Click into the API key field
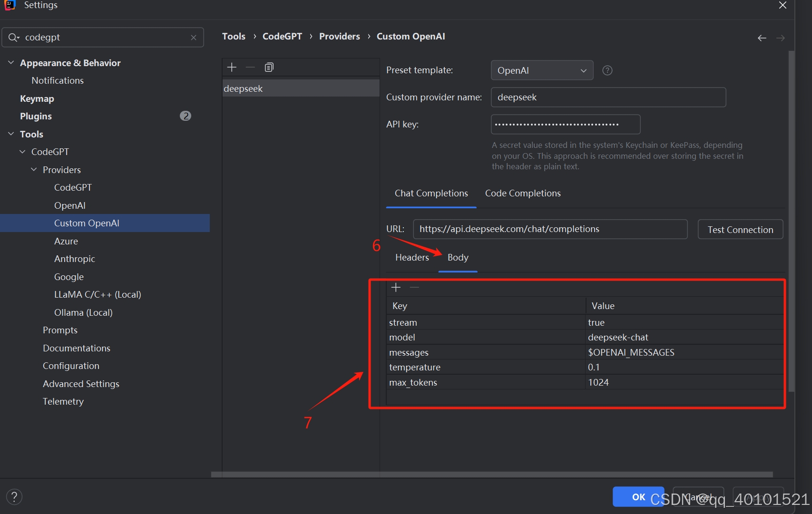This screenshot has height=514, width=812. (566, 125)
